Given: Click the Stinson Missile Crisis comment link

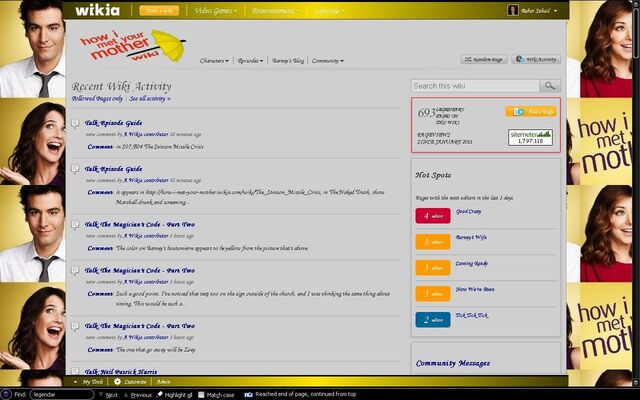Looking at the screenshot, I should (160, 147).
